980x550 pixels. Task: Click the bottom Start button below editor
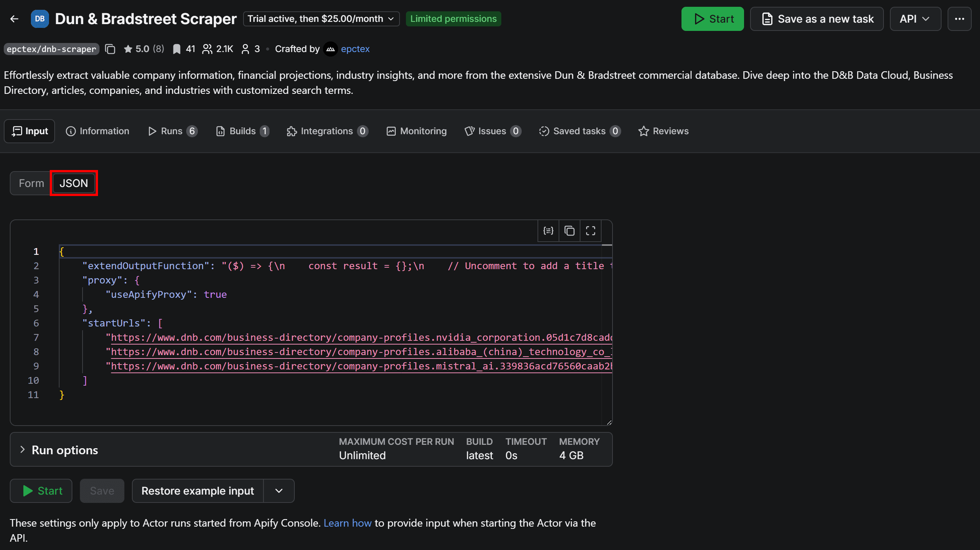click(41, 491)
